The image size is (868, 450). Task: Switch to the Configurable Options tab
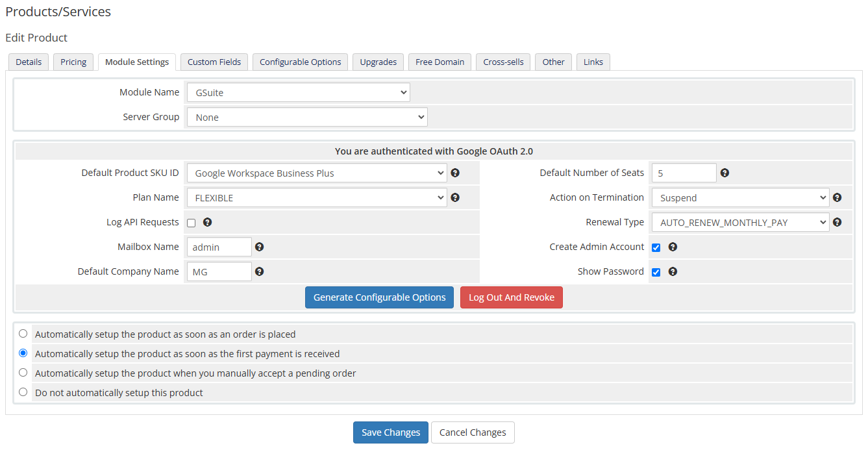pyautogui.click(x=300, y=62)
